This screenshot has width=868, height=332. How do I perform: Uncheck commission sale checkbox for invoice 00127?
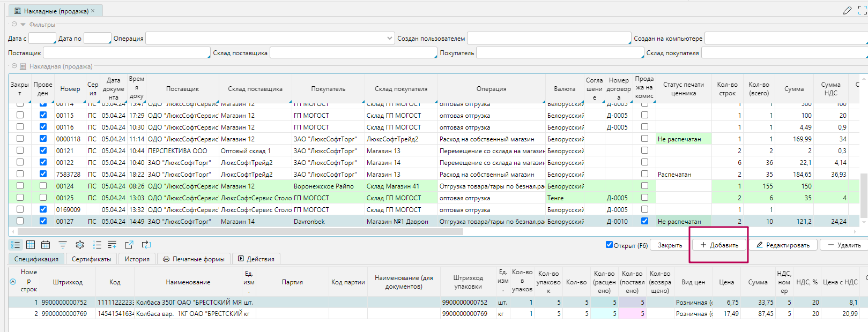644,221
